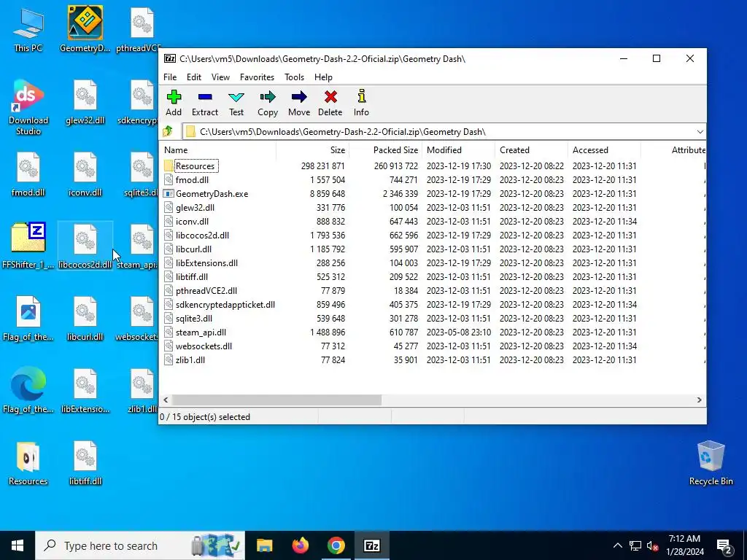Select fmod.dll in the archive list
Screen dimensions: 747x560
click(x=192, y=180)
